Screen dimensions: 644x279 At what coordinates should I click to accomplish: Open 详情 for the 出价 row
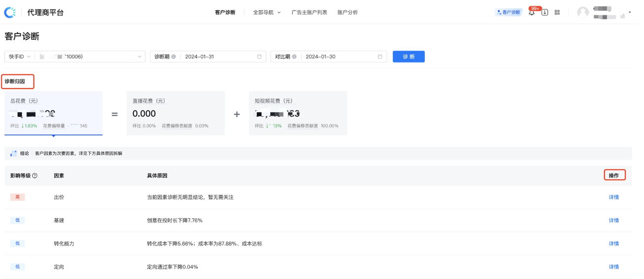tap(613, 197)
